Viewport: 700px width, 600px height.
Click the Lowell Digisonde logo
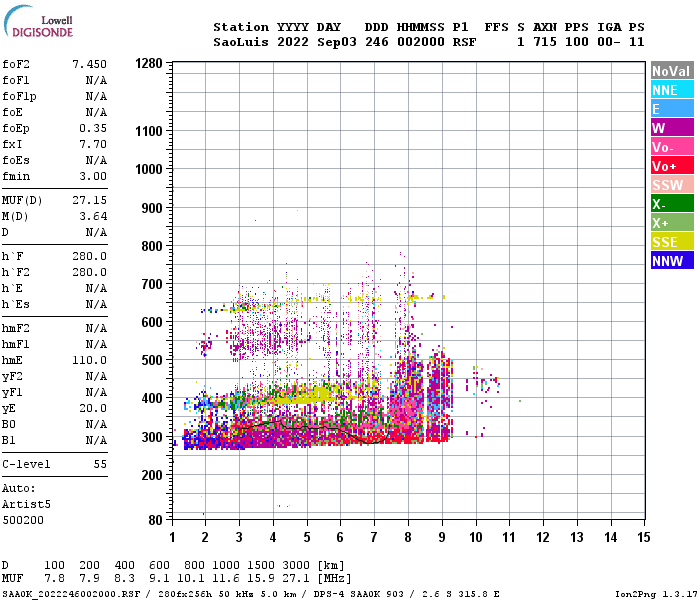click(38, 21)
